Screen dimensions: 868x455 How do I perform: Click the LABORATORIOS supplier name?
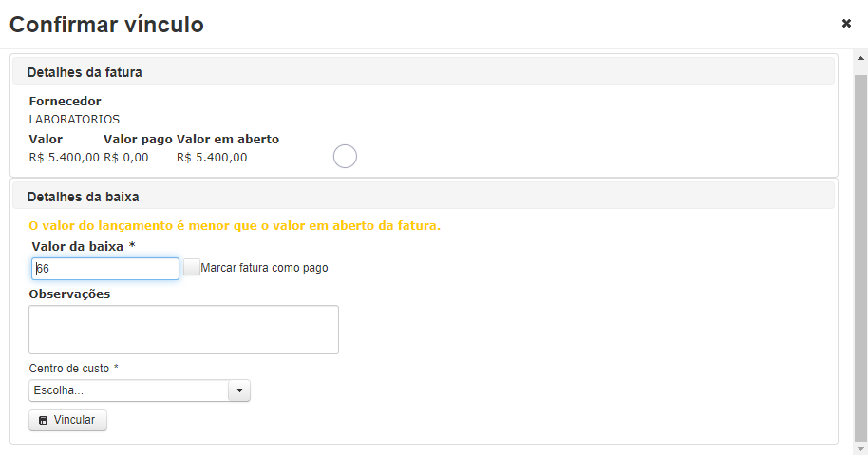[x=74, y=119]
